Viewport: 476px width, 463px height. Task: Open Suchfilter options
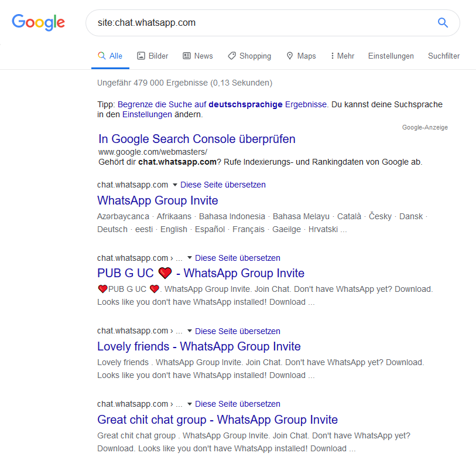coord(444,56)
